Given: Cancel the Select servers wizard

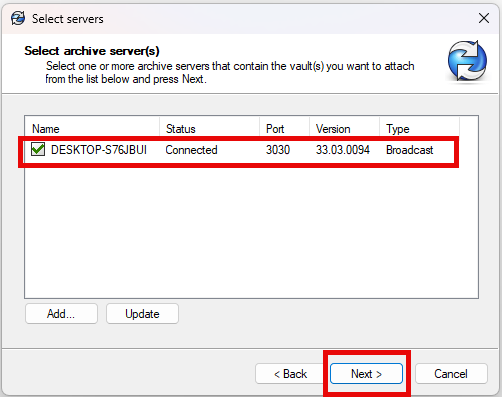Looking at the screenshot, I should (451, 374).
